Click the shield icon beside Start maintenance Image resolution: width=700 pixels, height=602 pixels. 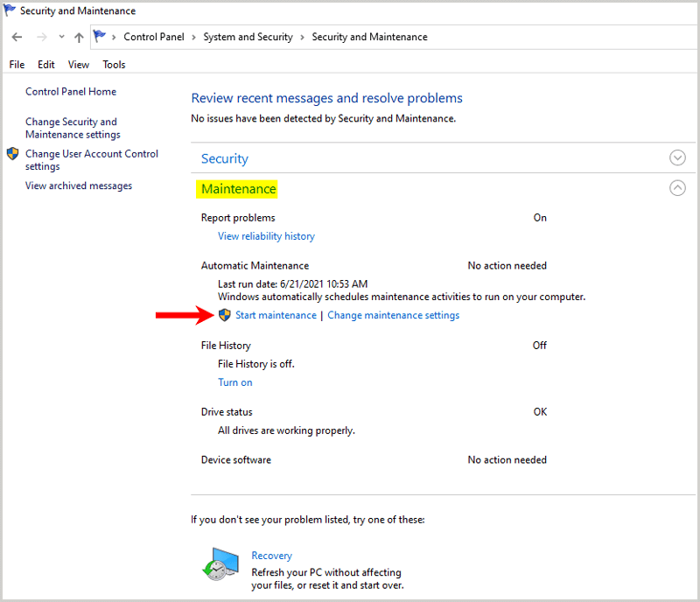(x=225, y=315)
